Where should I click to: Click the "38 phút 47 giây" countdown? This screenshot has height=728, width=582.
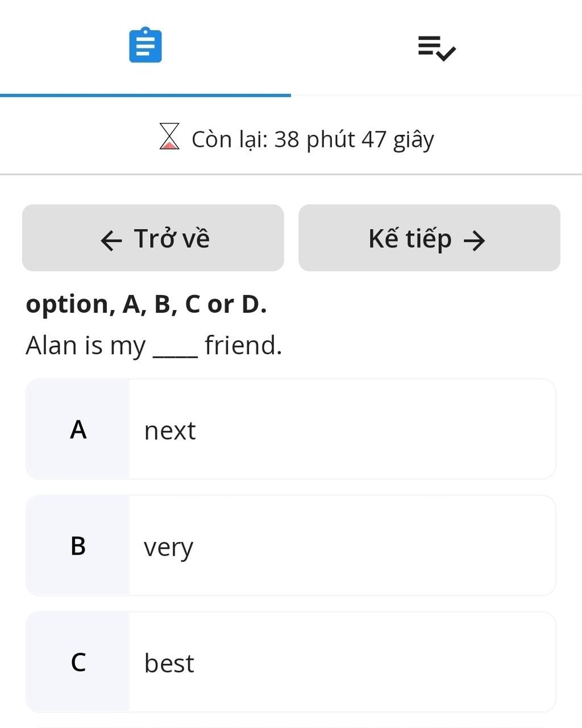click(354, 139)
